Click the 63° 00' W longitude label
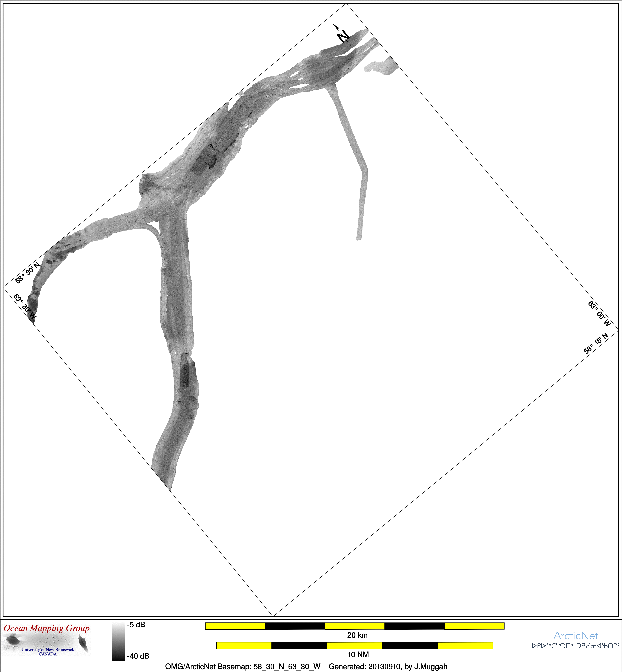The height and width of the screenshot is (672, 622). pos(599,314)
